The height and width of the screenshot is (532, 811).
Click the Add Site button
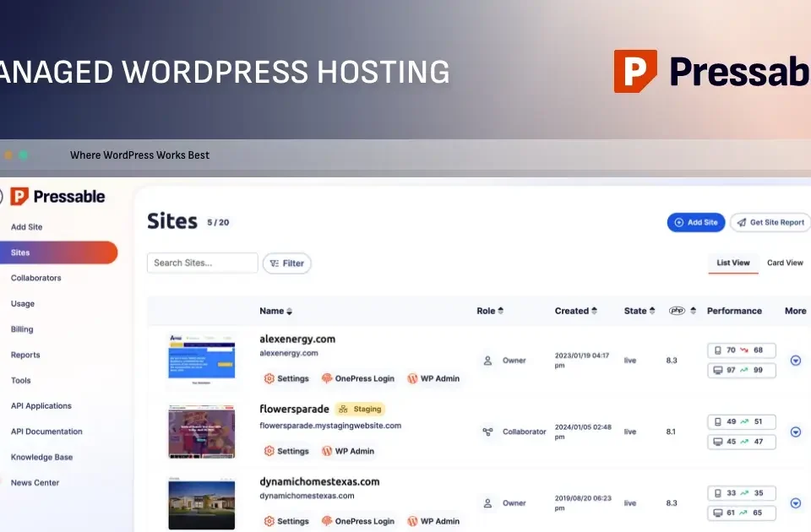pos(695,222)
